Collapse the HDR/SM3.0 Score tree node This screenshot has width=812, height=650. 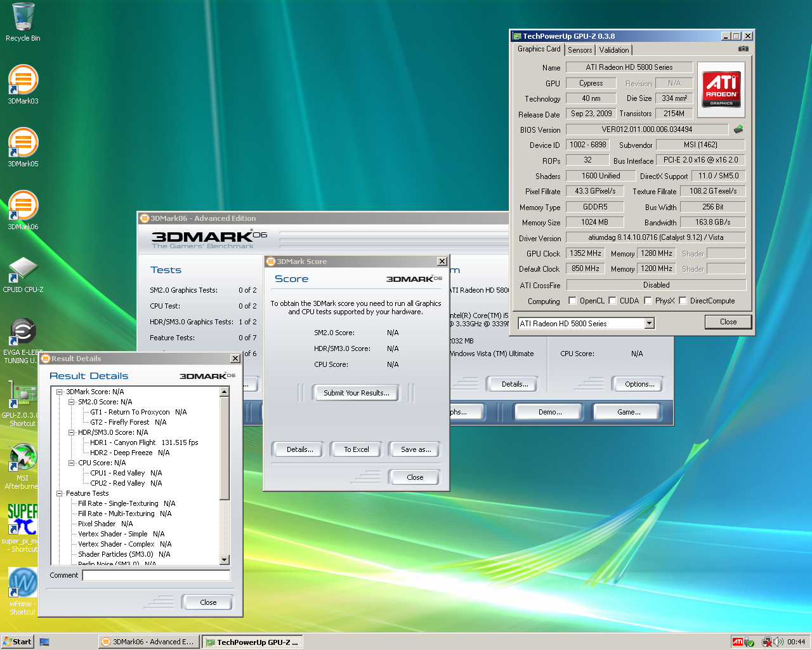[x=71, y=432]
